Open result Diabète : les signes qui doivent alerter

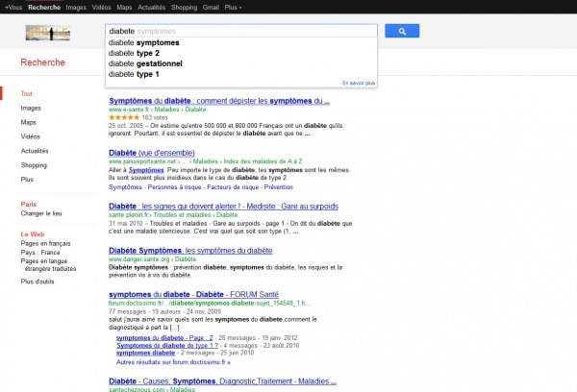click(x=223, y=207)
